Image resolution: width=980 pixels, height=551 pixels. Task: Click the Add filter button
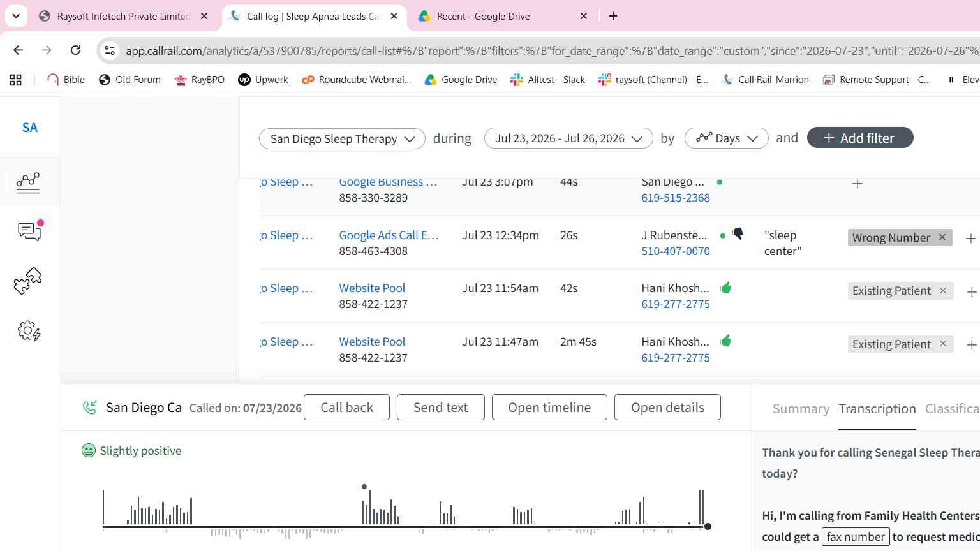click(860, 138)
